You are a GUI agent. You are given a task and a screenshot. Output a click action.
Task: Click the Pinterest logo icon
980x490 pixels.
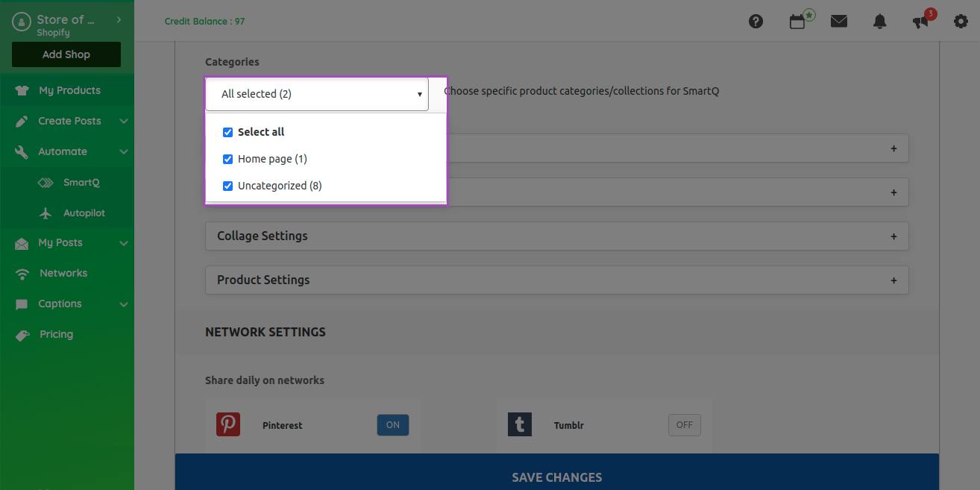(x=228, y=424)
